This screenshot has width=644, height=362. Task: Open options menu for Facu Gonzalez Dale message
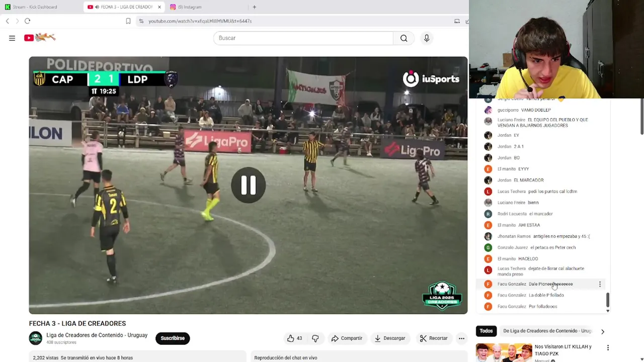point(600,284)
